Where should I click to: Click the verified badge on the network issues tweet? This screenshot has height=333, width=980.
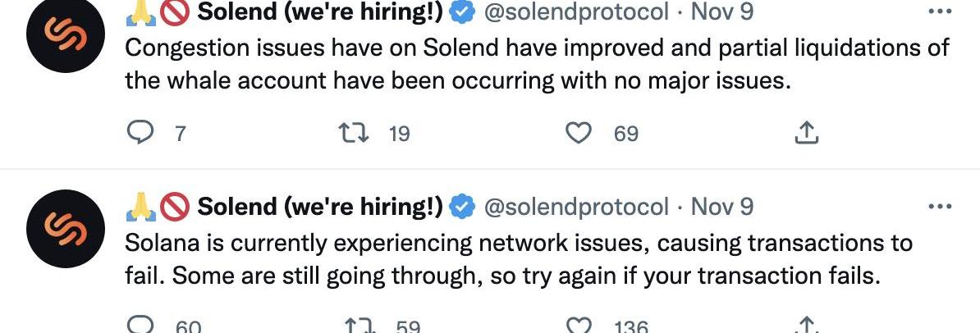tap(463, 207)
